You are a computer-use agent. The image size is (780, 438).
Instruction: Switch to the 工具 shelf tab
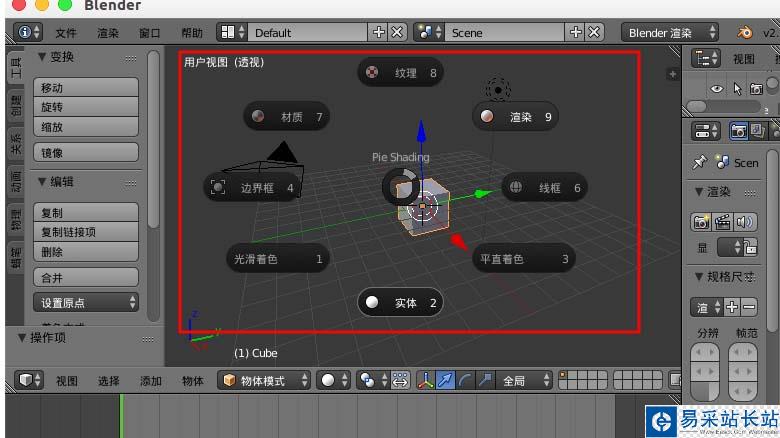click(x=16, y=67)
